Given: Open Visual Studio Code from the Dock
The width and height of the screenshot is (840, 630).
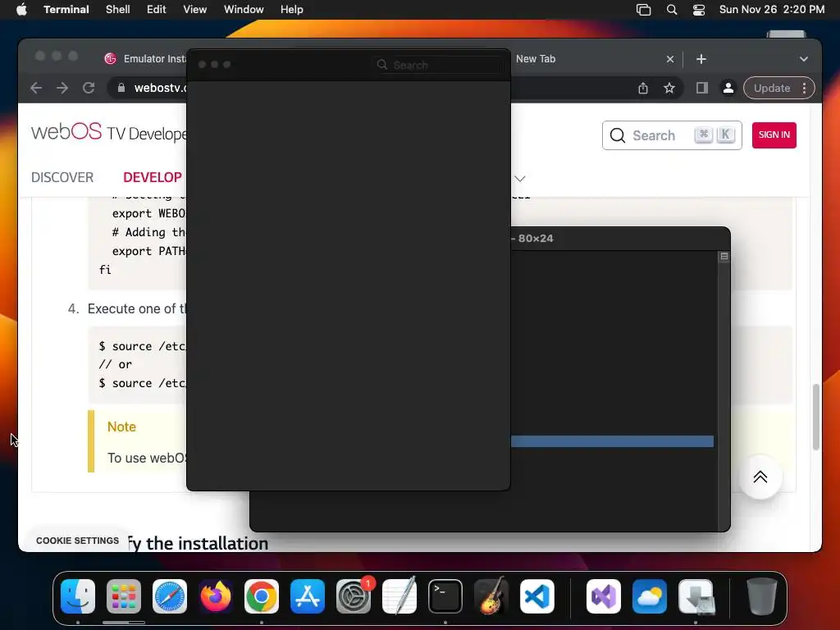Looking at the screenshot, I should point(536,596).
